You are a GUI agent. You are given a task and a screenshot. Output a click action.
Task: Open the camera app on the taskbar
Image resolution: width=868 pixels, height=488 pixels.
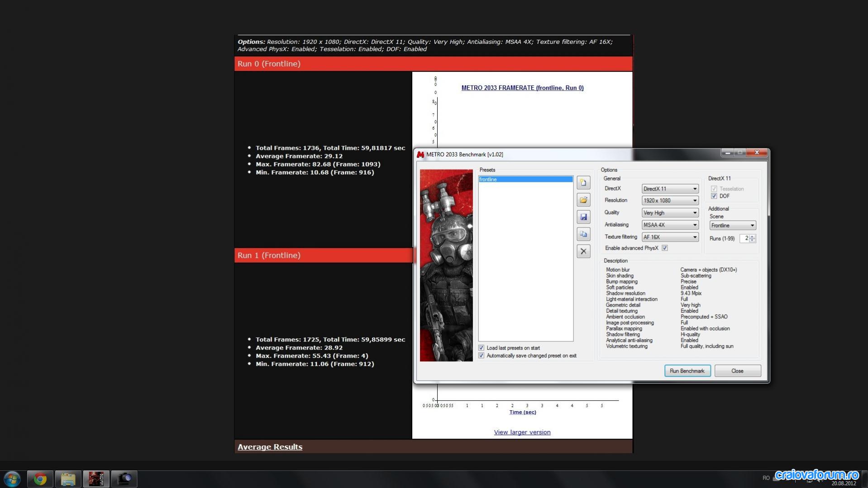124,479
